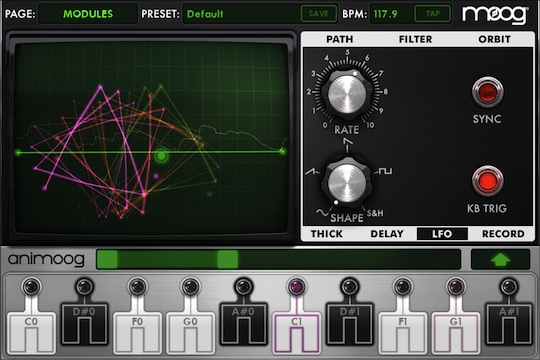Select the sawtooth wave shape icon
This screenshot has width=540, height=360.
(x=347, y=142)
